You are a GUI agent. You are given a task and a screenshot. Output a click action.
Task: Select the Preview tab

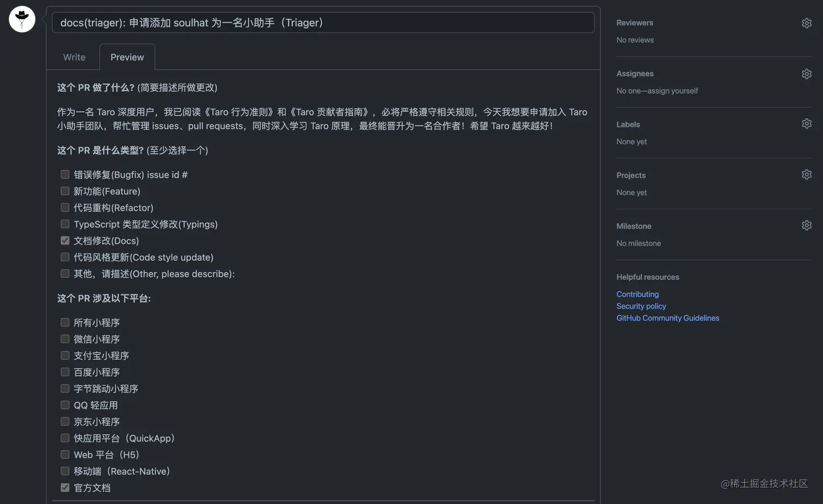[127, 57]
